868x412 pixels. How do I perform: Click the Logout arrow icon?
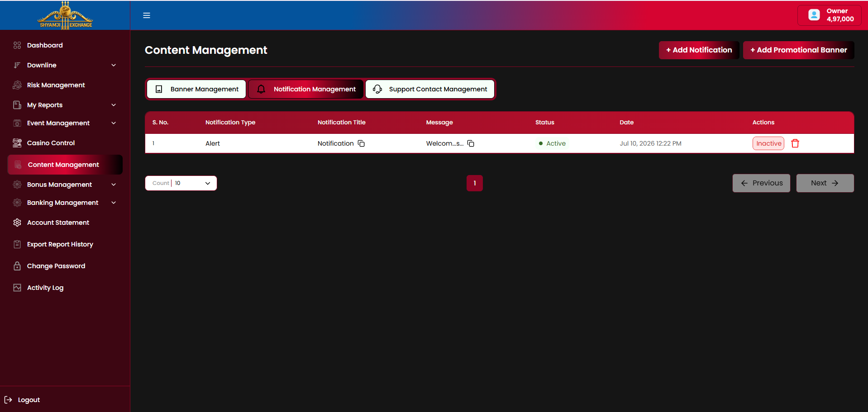click(8, 400)
